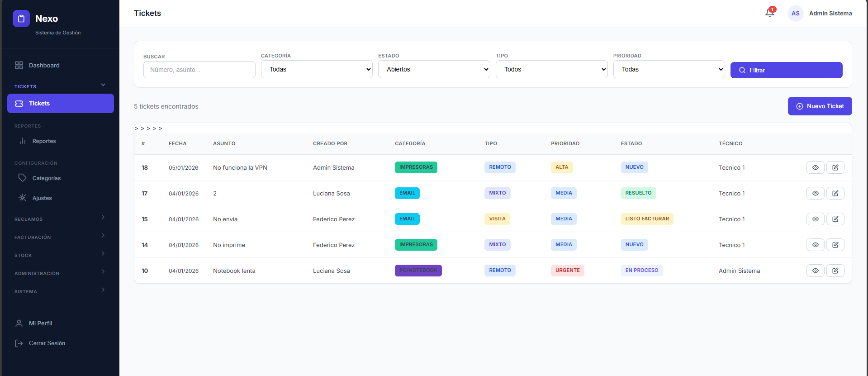
Task: Click the Nexo clipboard logo icon
Action: point(21,19)
